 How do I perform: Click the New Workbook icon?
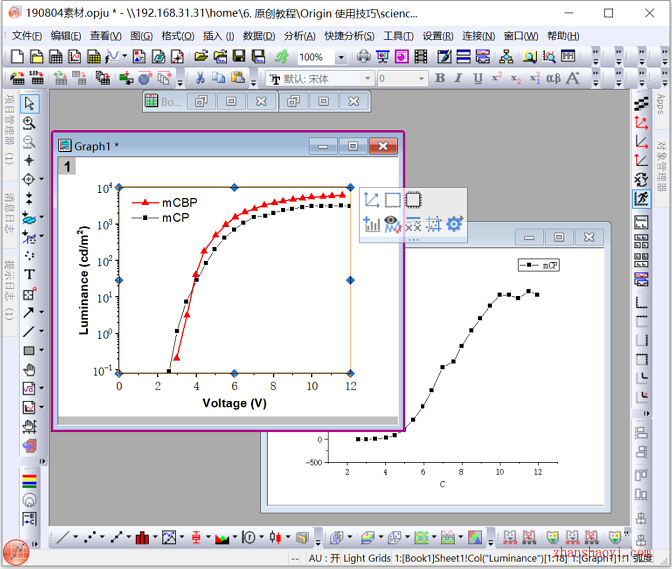[x=56, y=57]
